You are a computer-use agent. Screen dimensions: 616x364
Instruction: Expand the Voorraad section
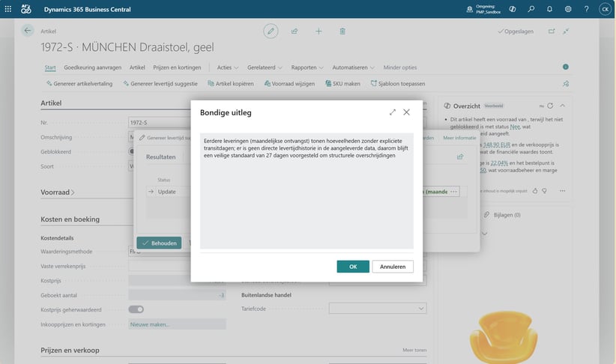coord(58,192)
